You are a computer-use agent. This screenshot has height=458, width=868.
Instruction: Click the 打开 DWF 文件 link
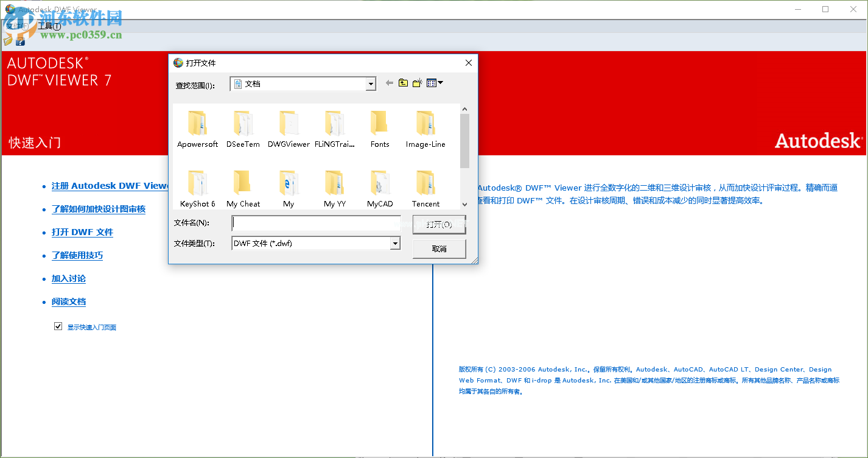click(82, 232)
